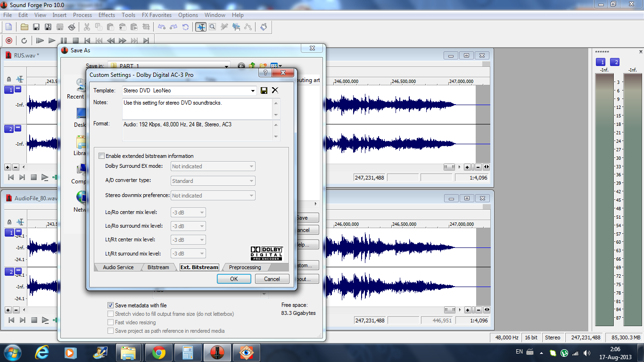Open the Template dropdown
Viewport: 644px width, 362px height.
point(253,90)
